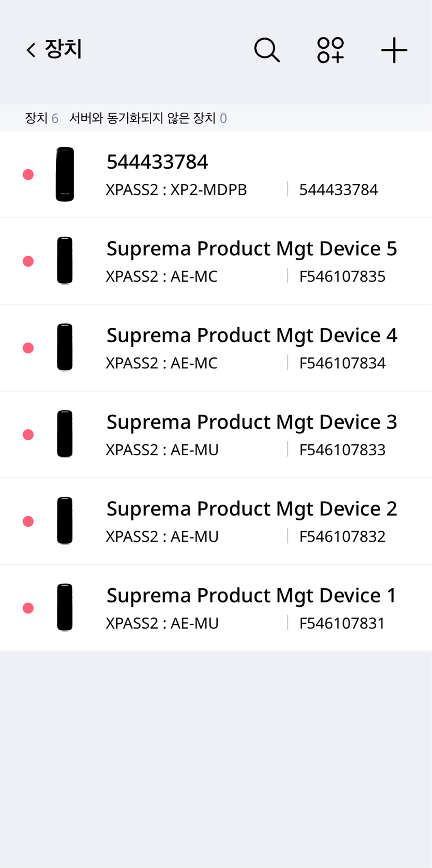Tap the red status dot for Device 2

[28, 521]
